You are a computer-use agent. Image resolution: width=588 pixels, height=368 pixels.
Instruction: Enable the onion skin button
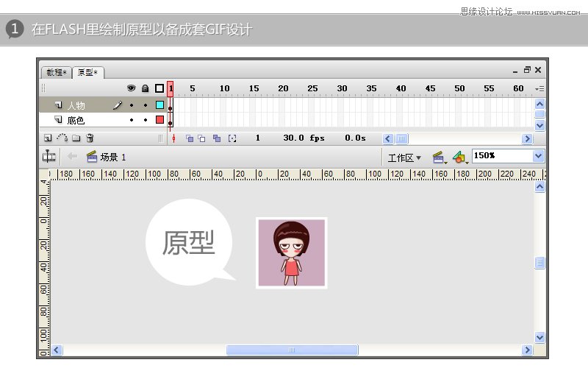(x=189, y=138)
